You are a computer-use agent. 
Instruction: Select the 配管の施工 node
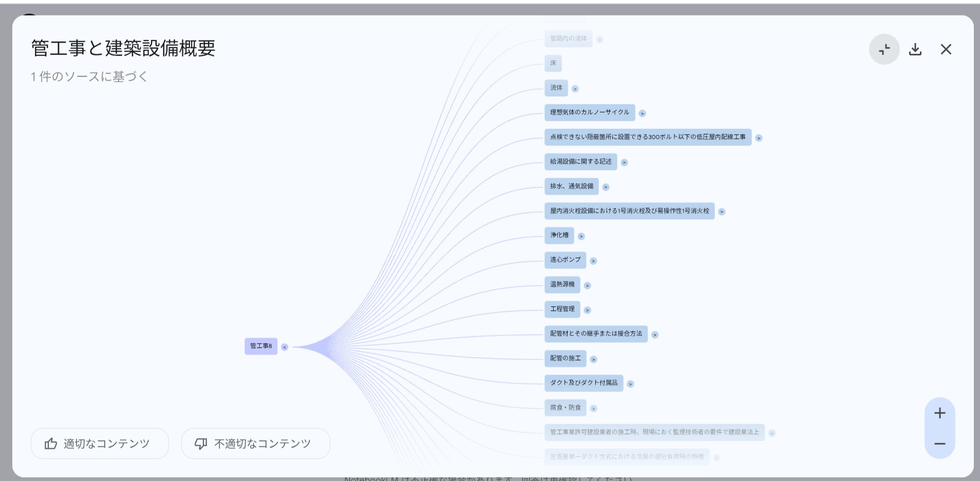[566, 358]
